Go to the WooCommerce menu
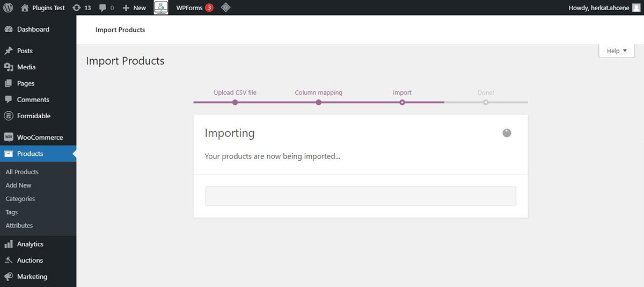Screen dimensions: 644x287 [x=39, y=138]
